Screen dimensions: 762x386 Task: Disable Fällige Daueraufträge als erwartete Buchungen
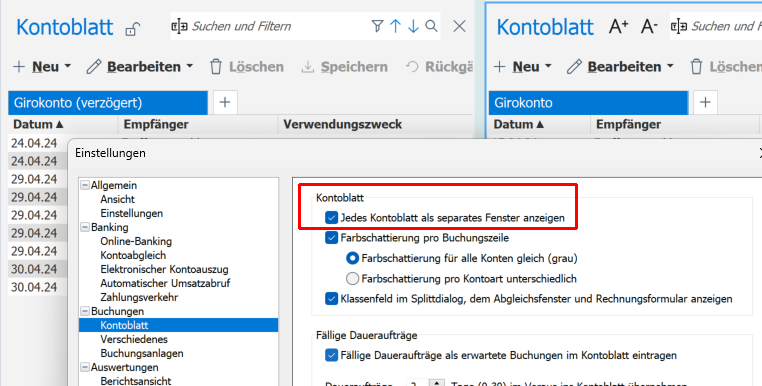pos(331,355)
